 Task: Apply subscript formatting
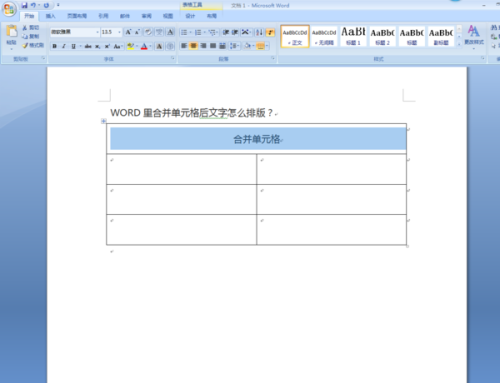pyautogui.click(x=97, y=46)
